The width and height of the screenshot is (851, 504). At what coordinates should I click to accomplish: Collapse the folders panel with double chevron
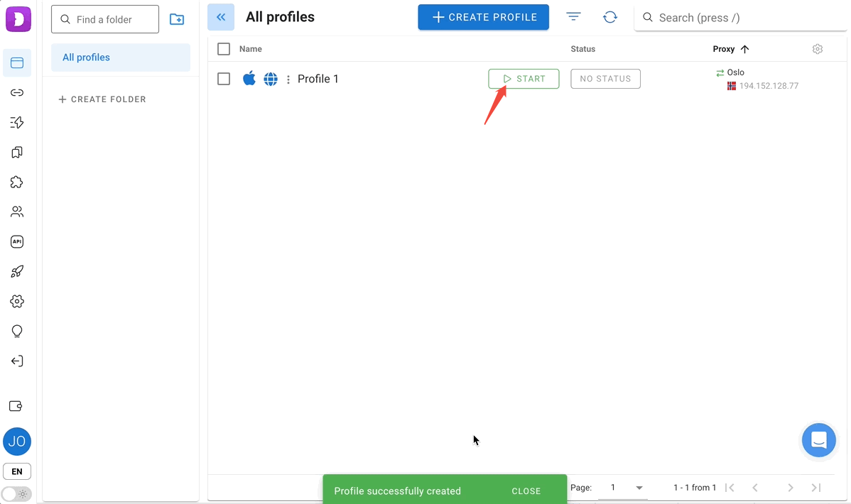(221, 17)
